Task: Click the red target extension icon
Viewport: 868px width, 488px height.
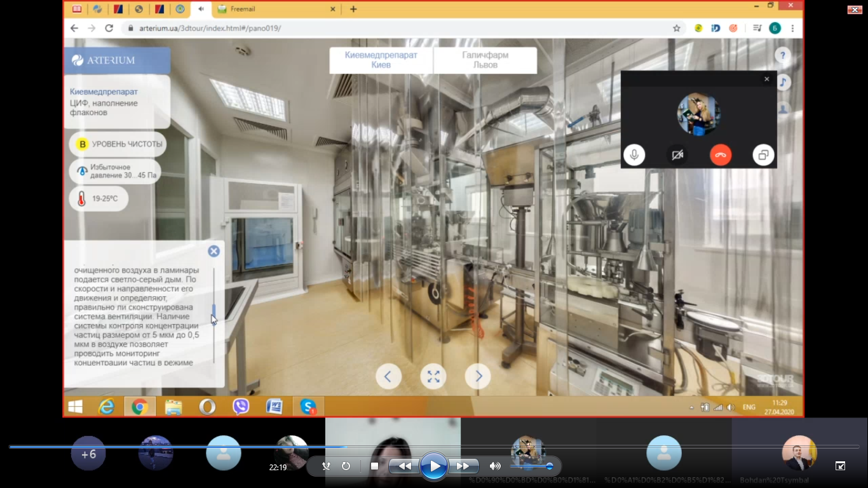Action: pos(733,28)
